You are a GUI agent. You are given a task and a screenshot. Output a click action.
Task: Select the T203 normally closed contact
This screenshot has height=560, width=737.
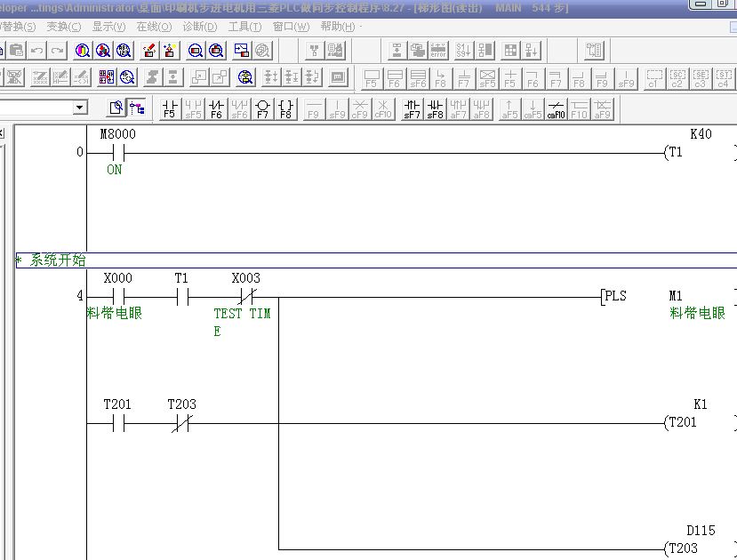click(x=181, y=424)
